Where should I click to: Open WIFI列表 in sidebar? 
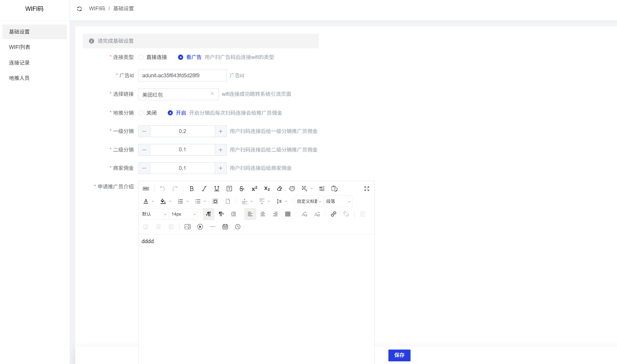(x=19, y=47)
